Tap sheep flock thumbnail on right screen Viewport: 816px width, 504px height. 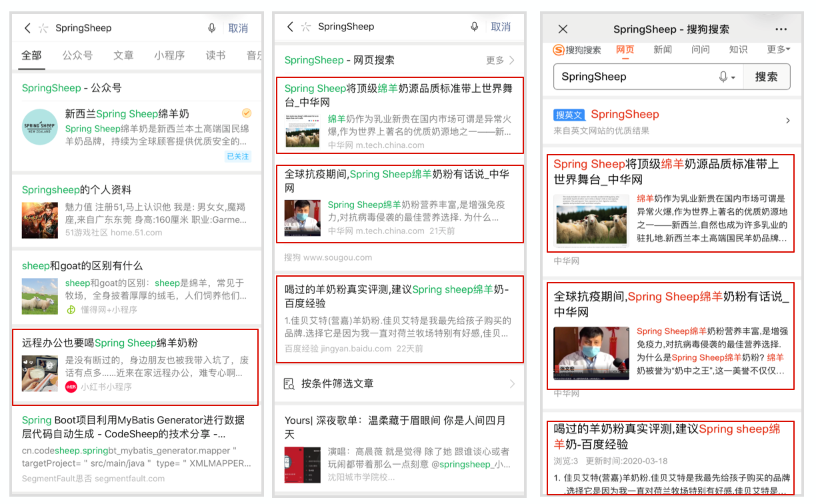[591, 221]
